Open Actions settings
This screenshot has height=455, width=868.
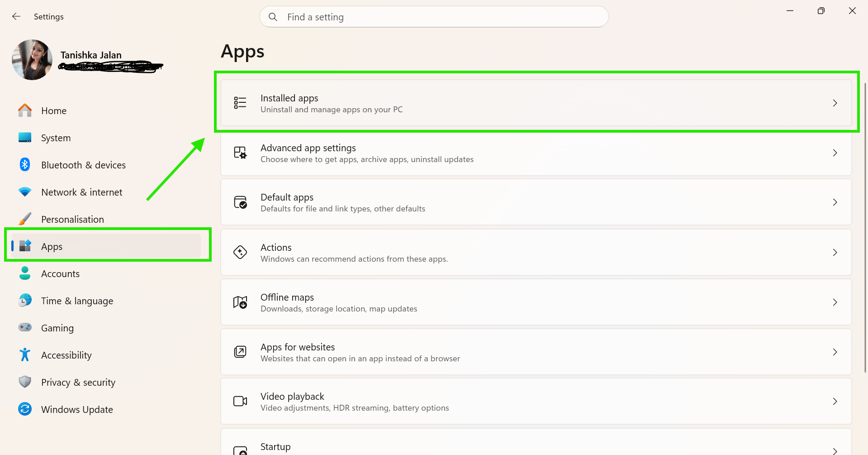536,252
